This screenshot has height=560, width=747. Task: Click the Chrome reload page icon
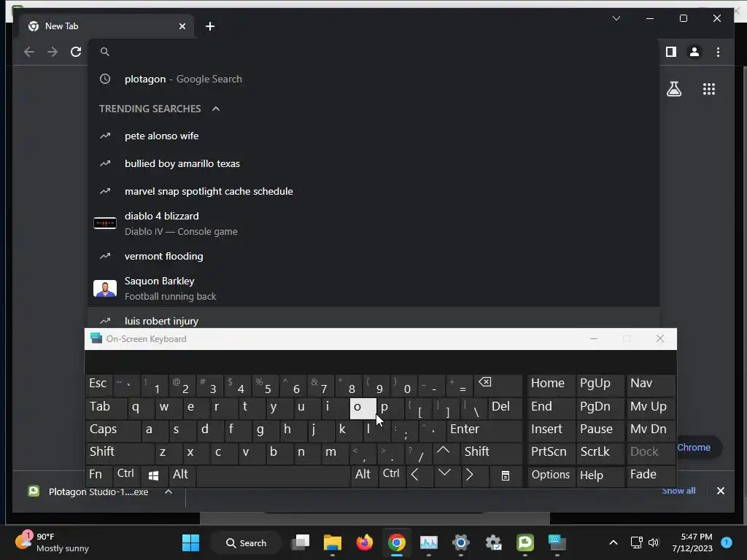point(76,52)
